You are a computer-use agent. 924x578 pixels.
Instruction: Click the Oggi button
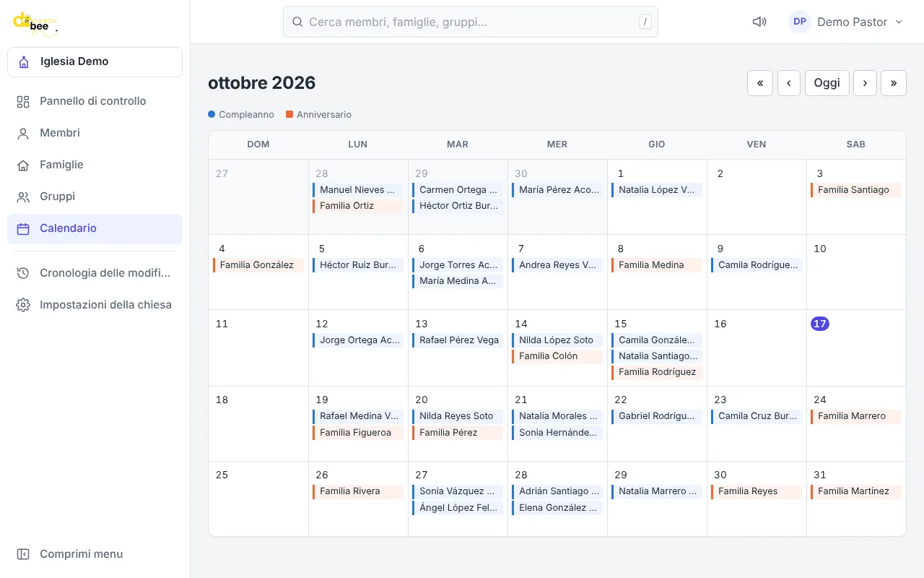click(827, 83)
